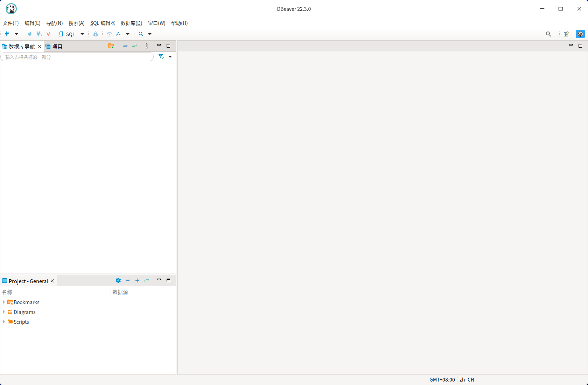Click the Reconnect plug icon with arrows
This screenshot has height=385, width=588.
click(x=39, y=34)
